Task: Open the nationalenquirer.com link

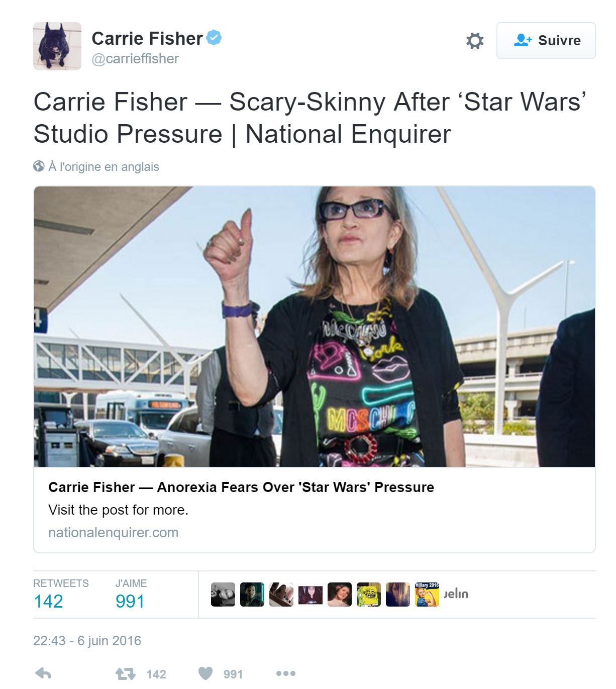Action: [x=114, y=533]
